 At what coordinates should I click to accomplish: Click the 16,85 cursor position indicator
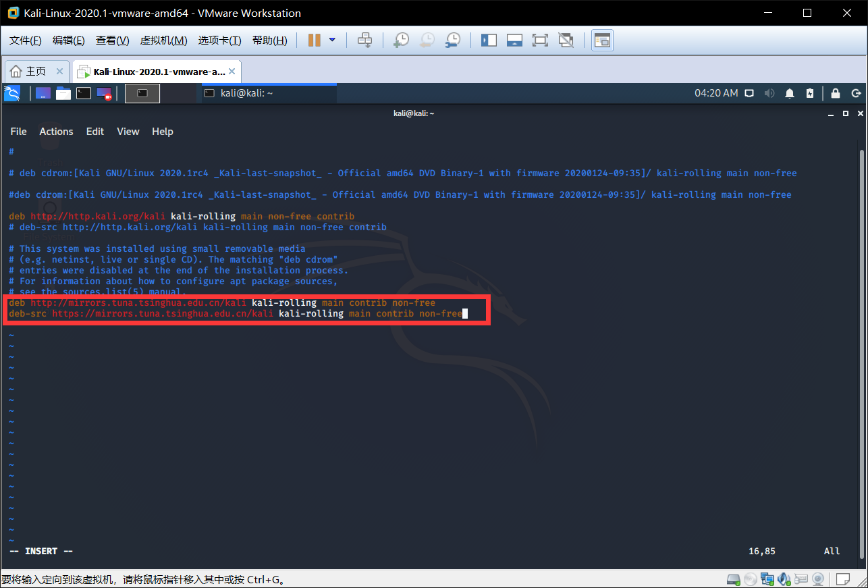click(x=762, y=552)
